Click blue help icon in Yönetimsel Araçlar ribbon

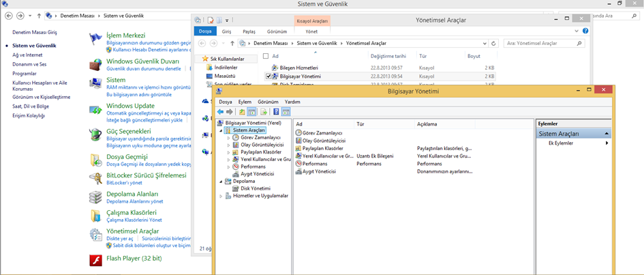click(x=585, y=31)
